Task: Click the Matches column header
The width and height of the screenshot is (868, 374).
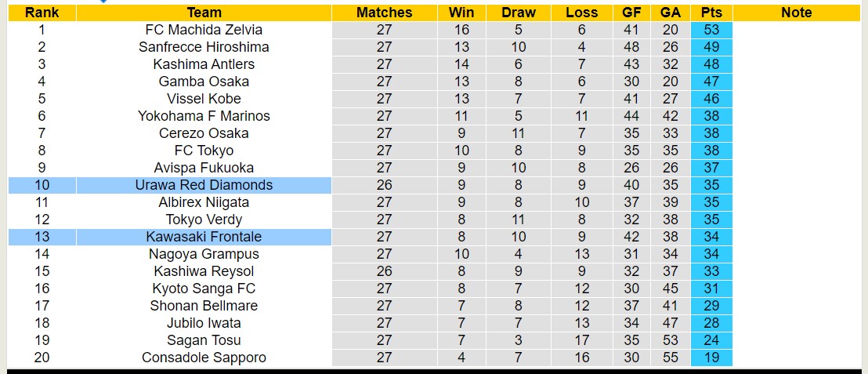Action: (x=384, y=13)
